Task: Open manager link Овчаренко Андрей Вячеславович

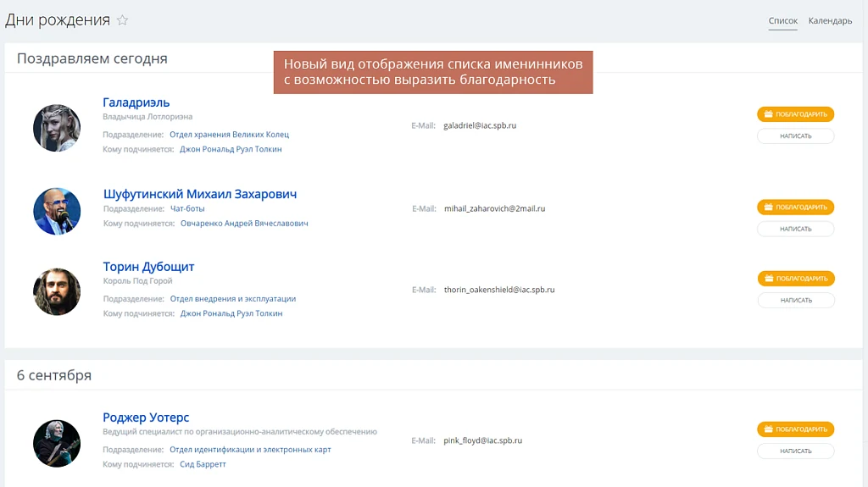Action: coord(244,224)
